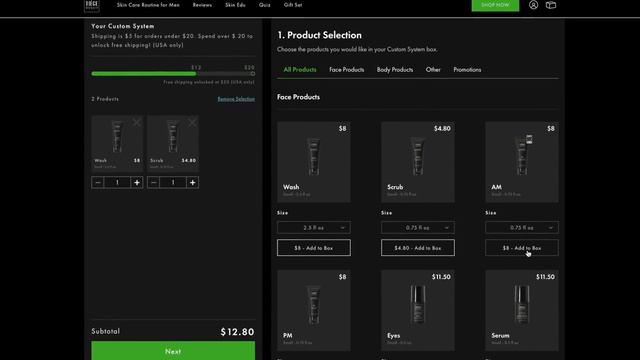Click the green Next button
The image size is (640, 360).
173,351
